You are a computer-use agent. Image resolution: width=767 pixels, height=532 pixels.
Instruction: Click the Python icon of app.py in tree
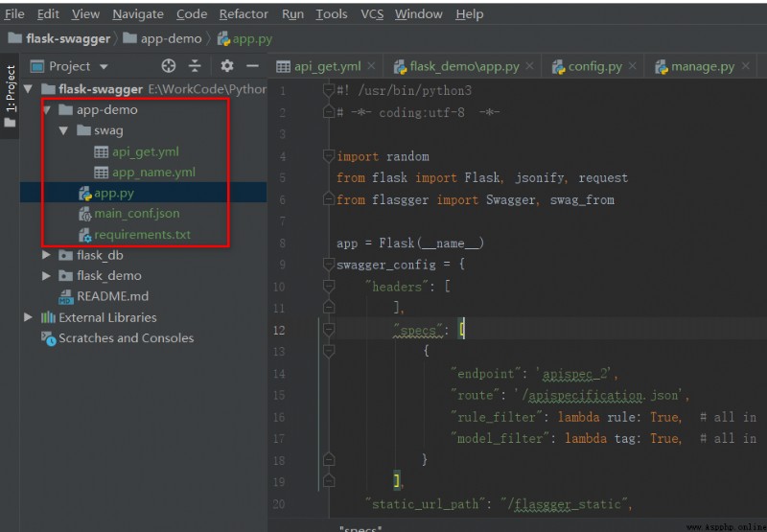pos(85,193)
